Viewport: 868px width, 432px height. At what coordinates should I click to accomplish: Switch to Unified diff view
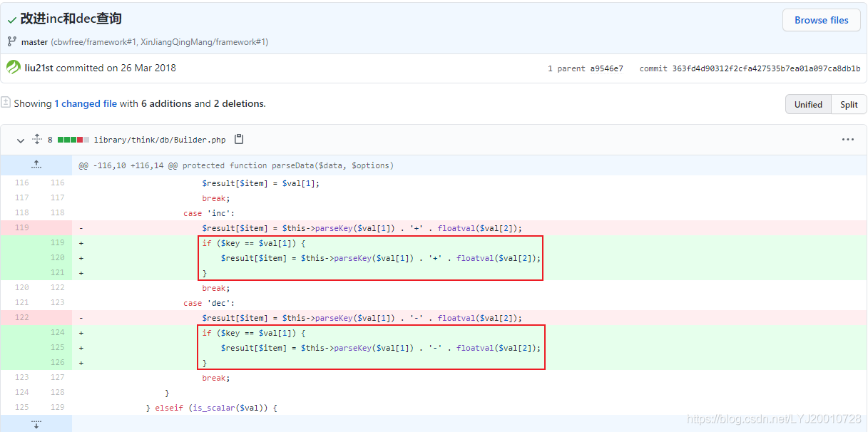808,104
